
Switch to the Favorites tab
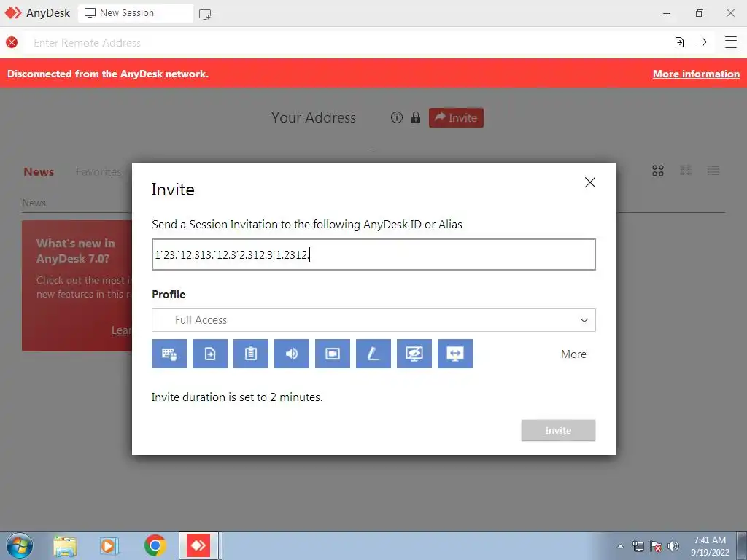[x=98, y=172]
